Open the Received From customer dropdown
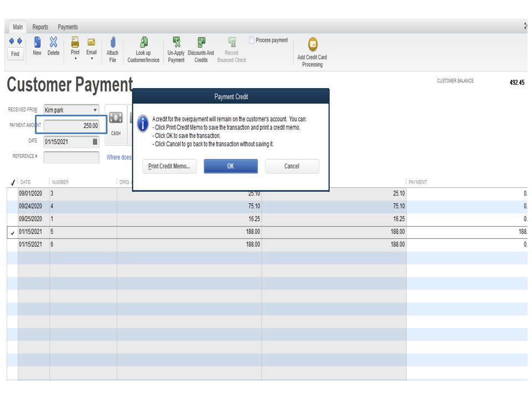Image resolution: width=532 pixels, height=399 pixels. (94, 110)
